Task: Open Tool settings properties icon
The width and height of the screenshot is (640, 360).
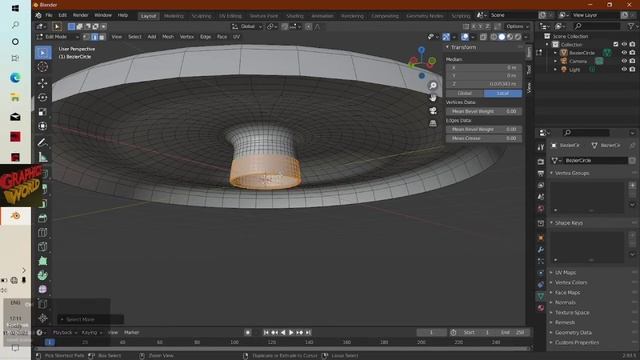Action: tap(541, 147)
